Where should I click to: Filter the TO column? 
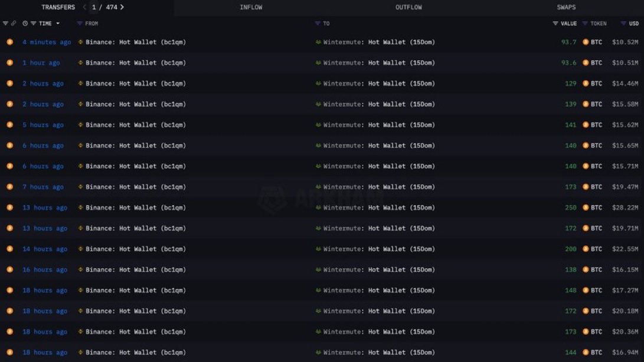tap(318, 24)
